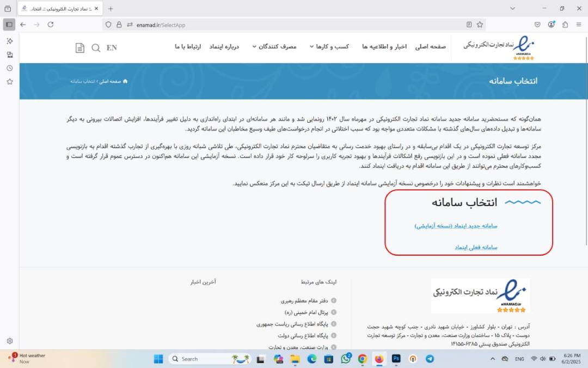Open the Extensions puzzle-piece menu
588x368 pixels.
pyautogui.click(x=565, y=25)
